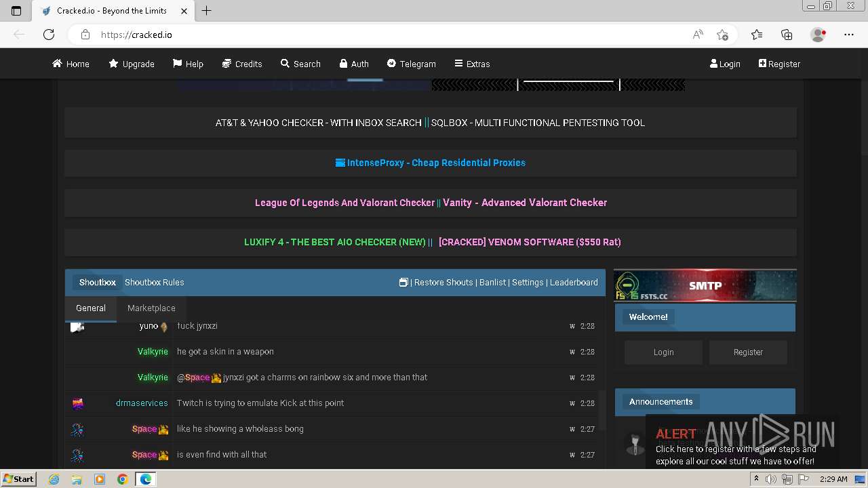Screen dimensions: 868x488
Task: Open Internet Explorer from taskbar
Action: (54, 479)
